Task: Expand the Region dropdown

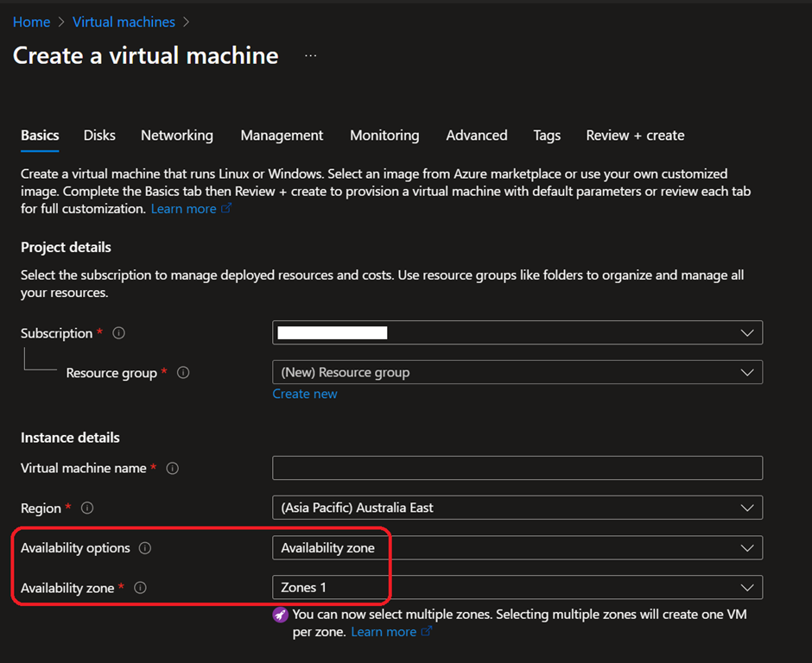Action: click(x=517, y=508)
